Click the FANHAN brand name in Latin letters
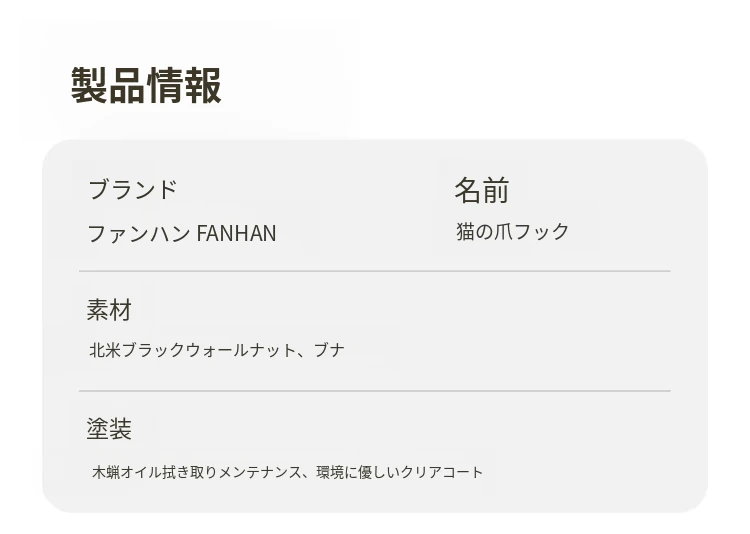Screen dimensions: 750x534 tap(236, 234)
